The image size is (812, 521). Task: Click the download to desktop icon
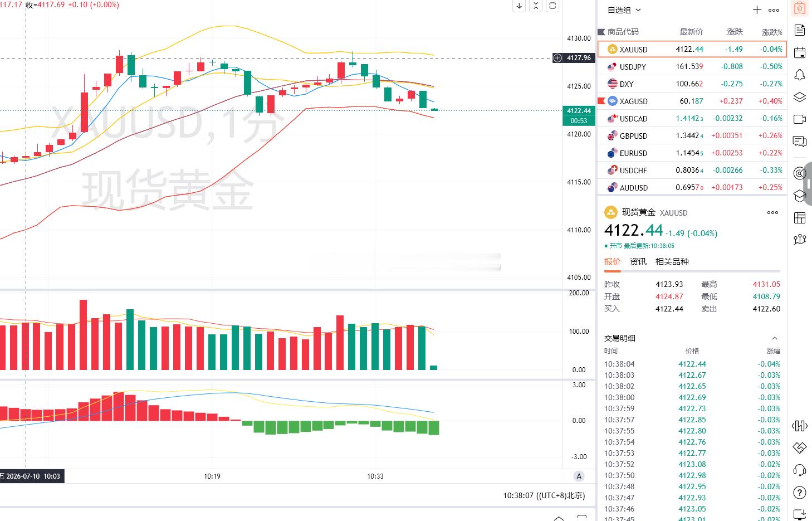pos(800,514)
